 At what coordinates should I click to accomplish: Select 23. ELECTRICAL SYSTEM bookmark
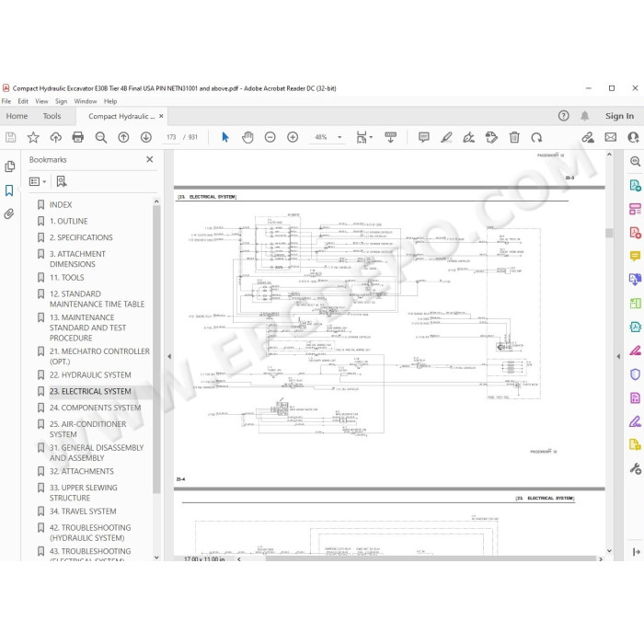(x=90, y=391)
